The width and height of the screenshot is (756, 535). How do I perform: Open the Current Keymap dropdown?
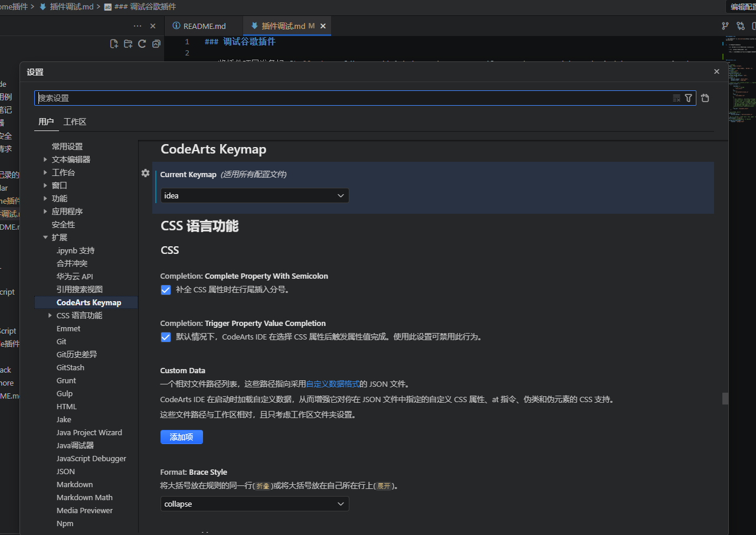pos(254,195)
